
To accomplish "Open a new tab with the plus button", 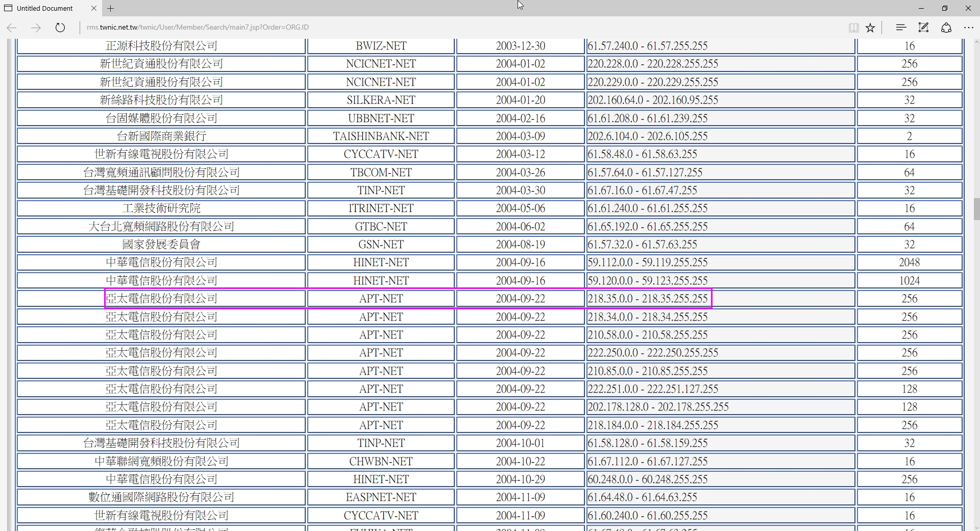I will (111, 8).
